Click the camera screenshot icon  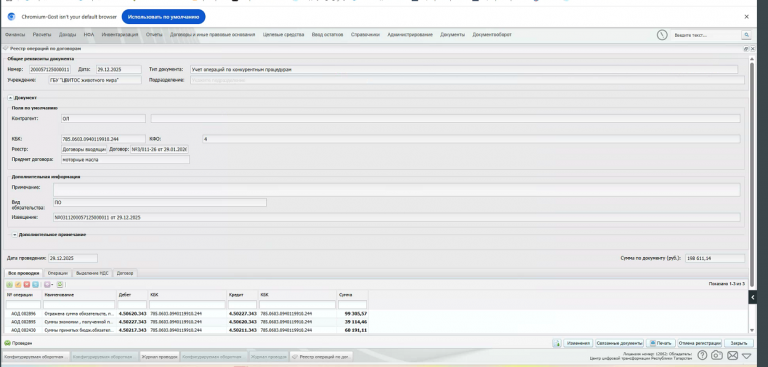(x=717, y=355)
